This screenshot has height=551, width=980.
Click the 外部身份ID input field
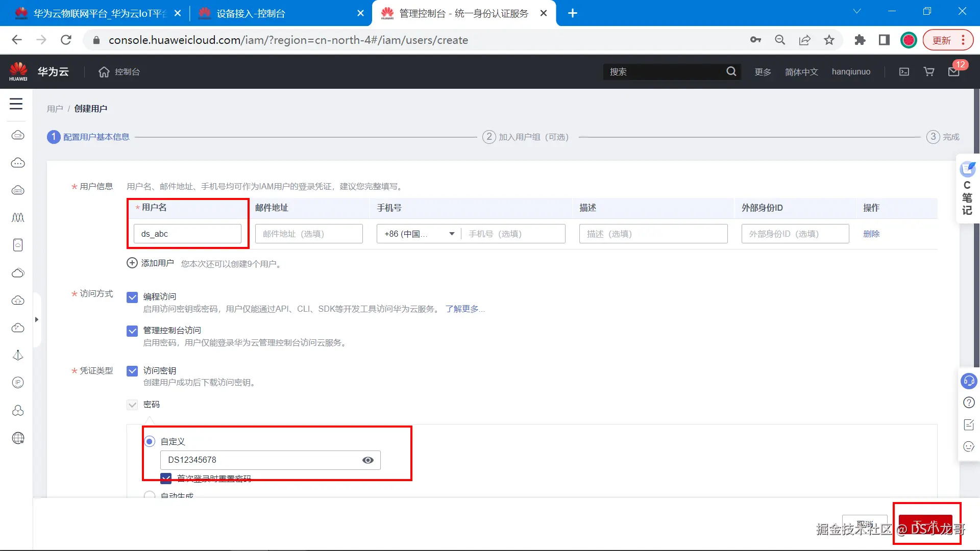(x=795, y=234)
